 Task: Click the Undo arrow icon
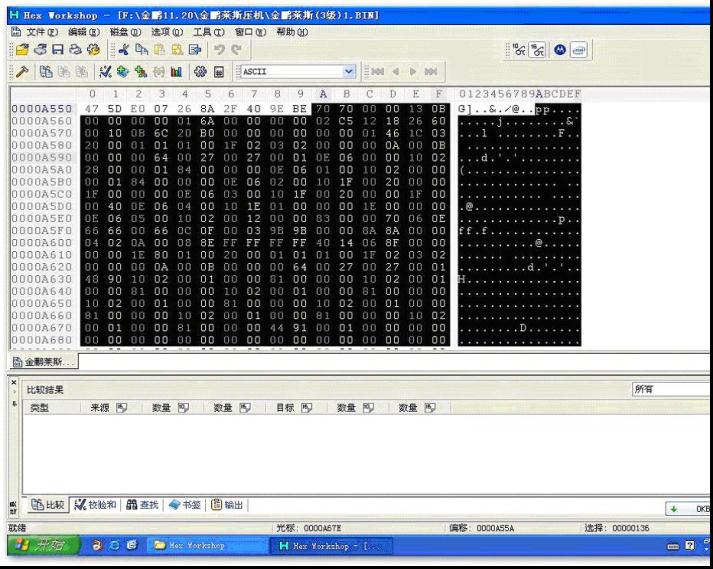[x=220, y=50]
